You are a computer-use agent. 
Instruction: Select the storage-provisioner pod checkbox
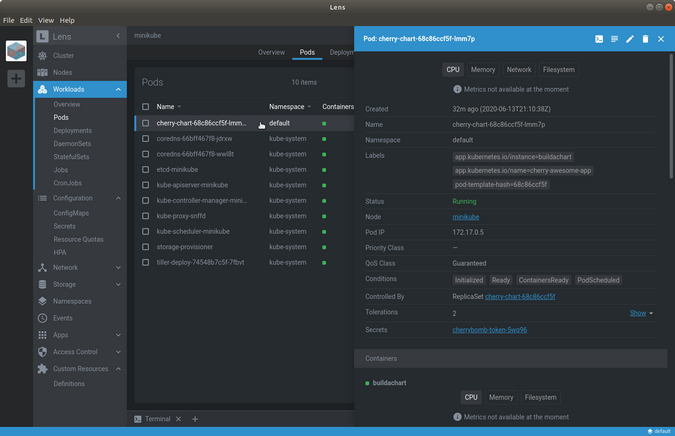coord(145,247)
